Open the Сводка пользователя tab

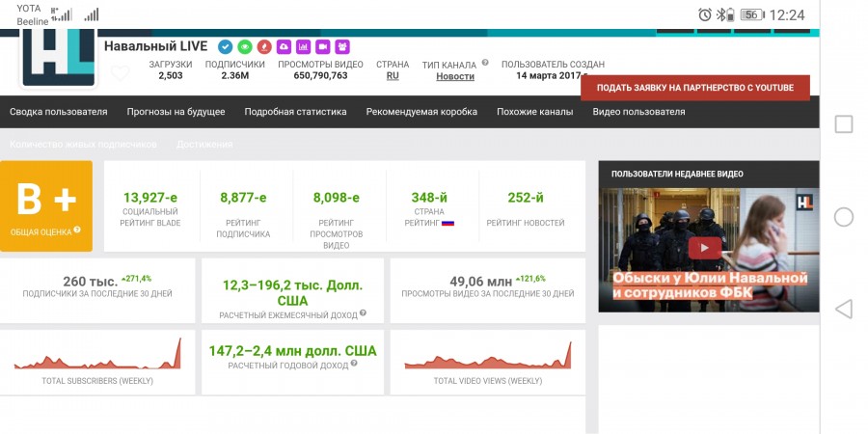pos(59,112)
